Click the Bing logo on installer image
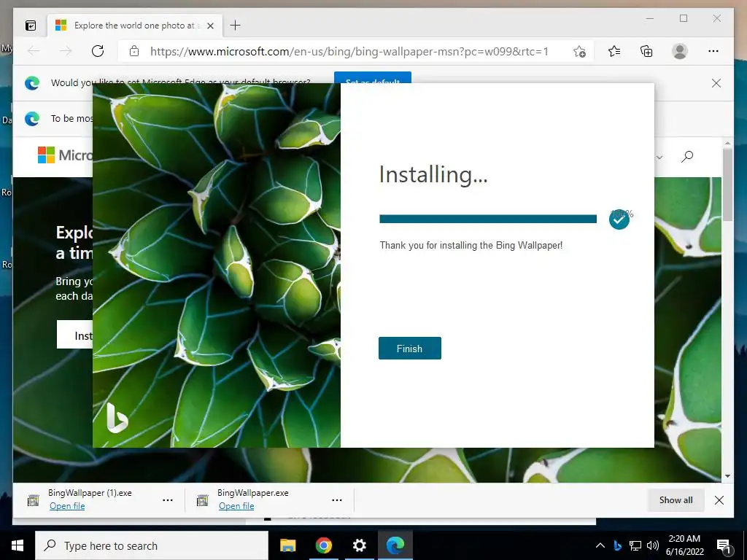 click(117, 418)
